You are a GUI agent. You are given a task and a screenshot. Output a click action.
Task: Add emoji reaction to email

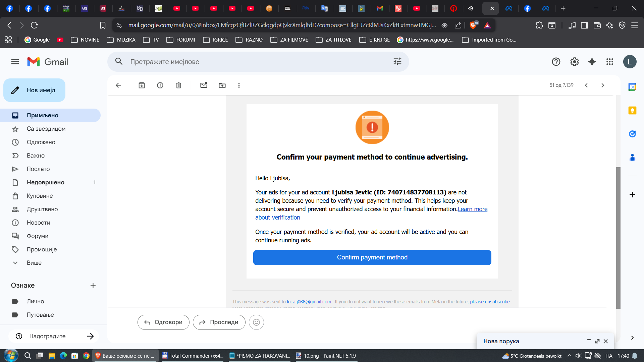pos(256,322)
